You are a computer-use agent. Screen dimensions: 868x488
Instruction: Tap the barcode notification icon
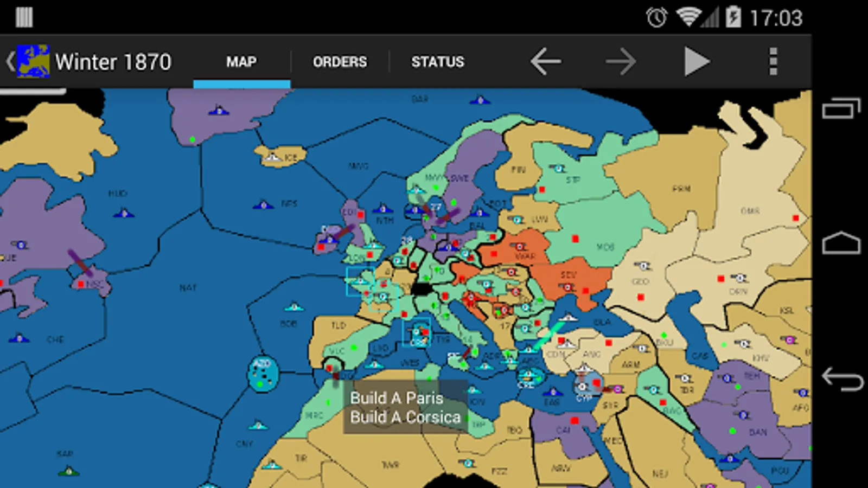[x=24, y=17]
